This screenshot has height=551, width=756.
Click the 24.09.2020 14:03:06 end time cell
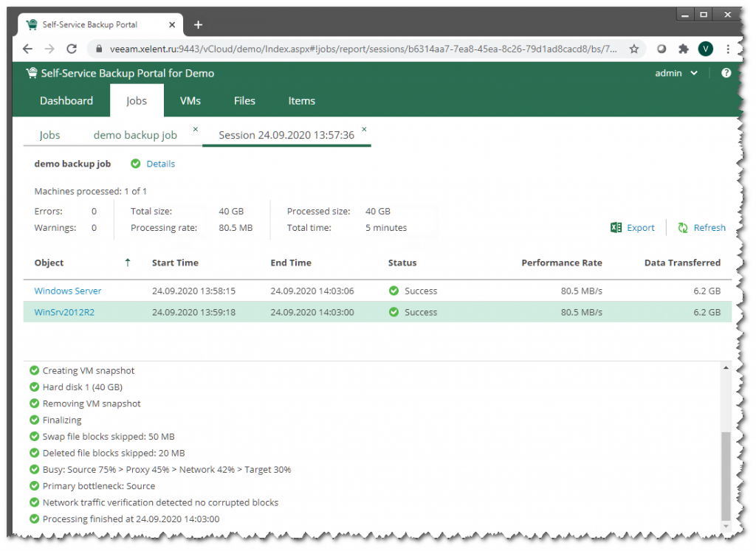312,291
